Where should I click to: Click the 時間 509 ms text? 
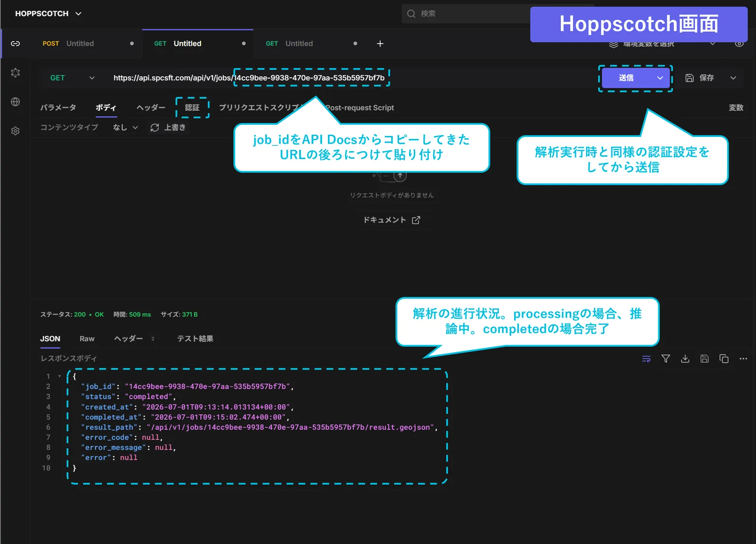pyautogui.click(x=132, y=314)
